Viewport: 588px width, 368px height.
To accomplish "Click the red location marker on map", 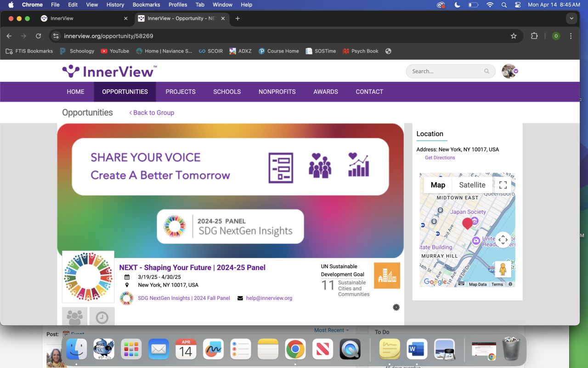I will click(x=467, y=224).
